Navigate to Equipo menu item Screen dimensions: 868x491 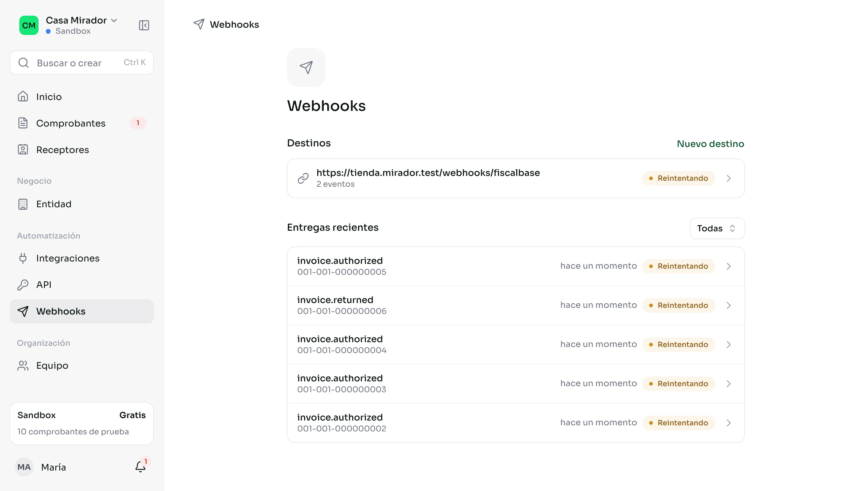tap(82, 366)
